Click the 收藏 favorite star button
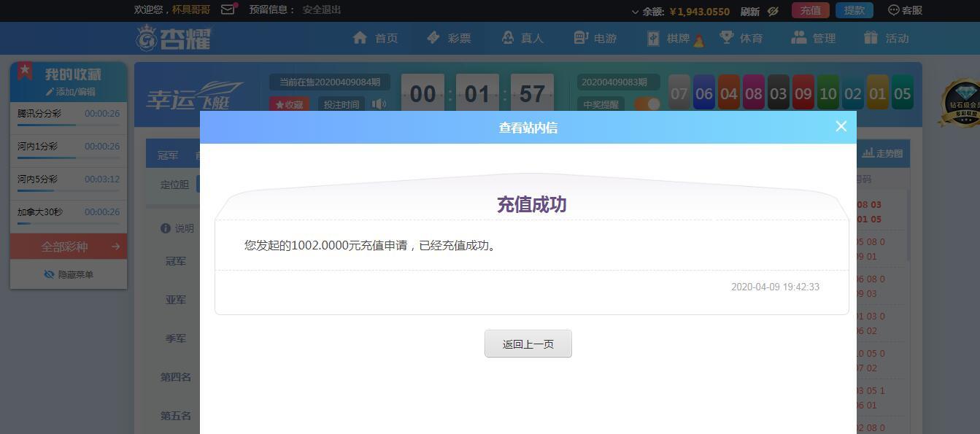 289,104
